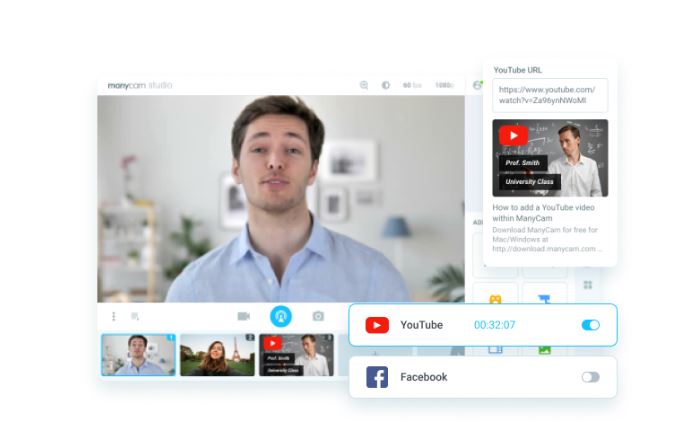Click the main live video preview

point(281,199)
